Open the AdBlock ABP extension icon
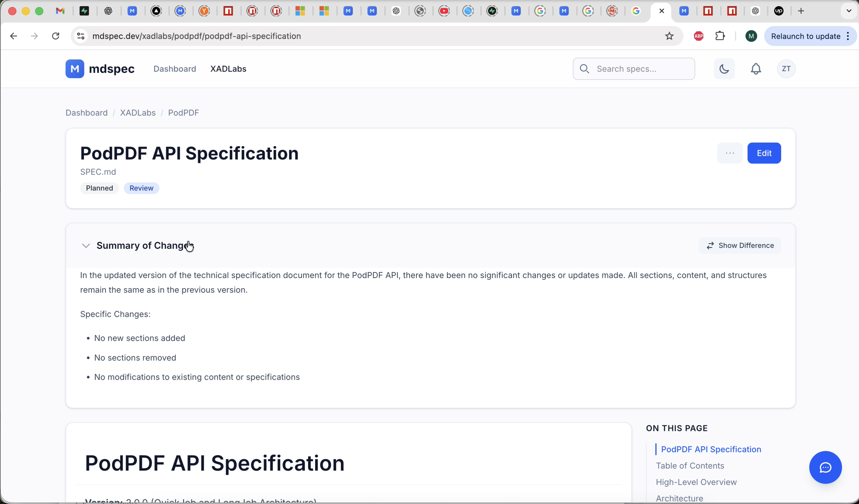The image size is (859, 504). pos(698,36)
